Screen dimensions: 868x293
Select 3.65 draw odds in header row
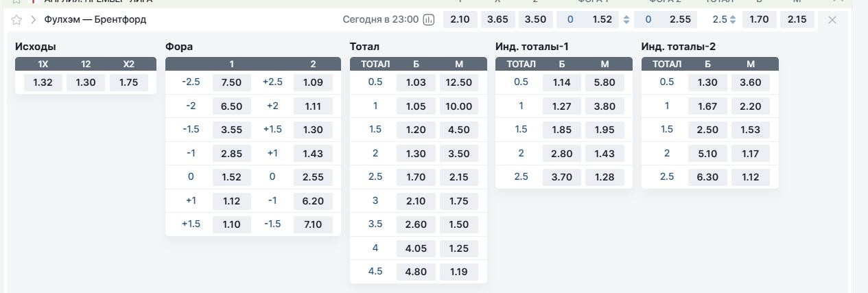click(497, 20)
